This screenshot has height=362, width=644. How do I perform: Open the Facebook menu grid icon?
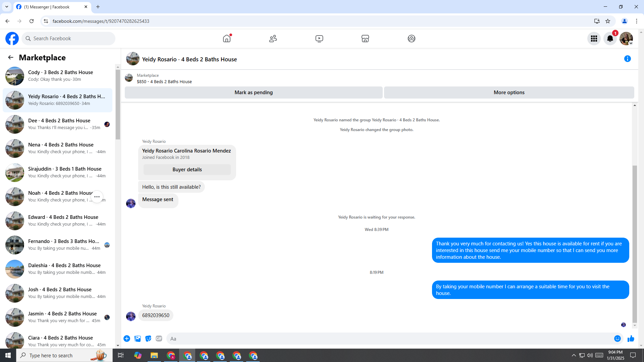594,39
